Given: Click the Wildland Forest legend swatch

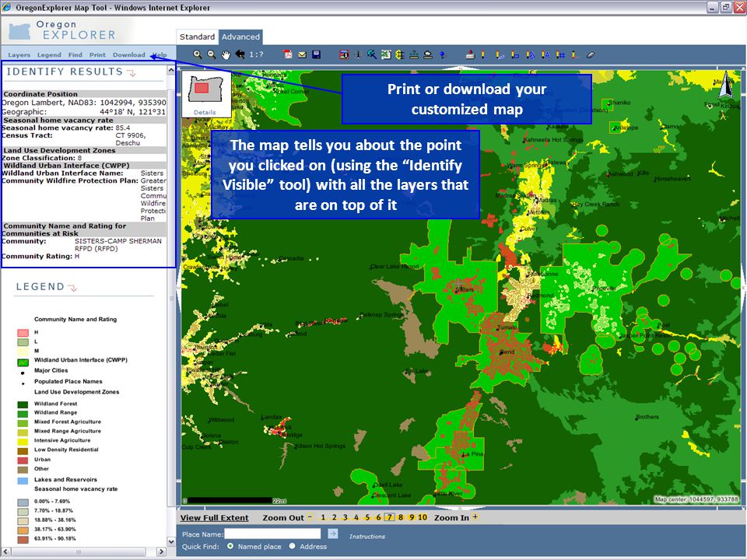Looking at the screenshot, I should click(23, 404).
